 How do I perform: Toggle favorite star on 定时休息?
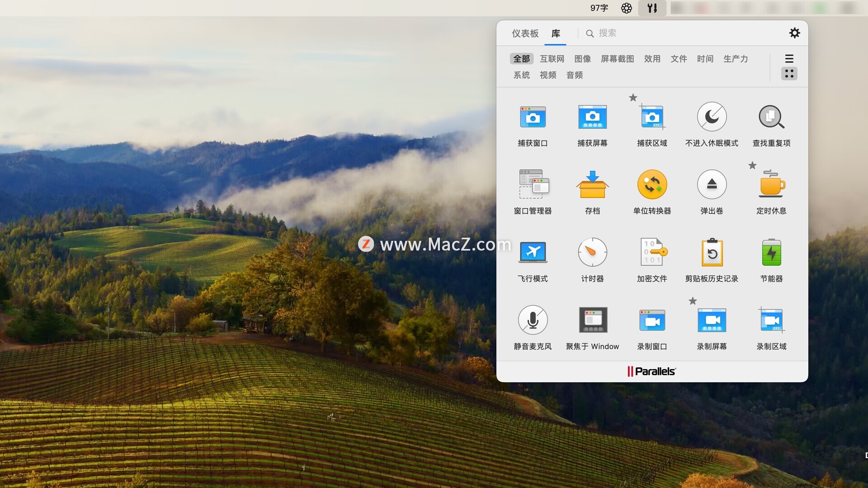(x=752, y=165)
